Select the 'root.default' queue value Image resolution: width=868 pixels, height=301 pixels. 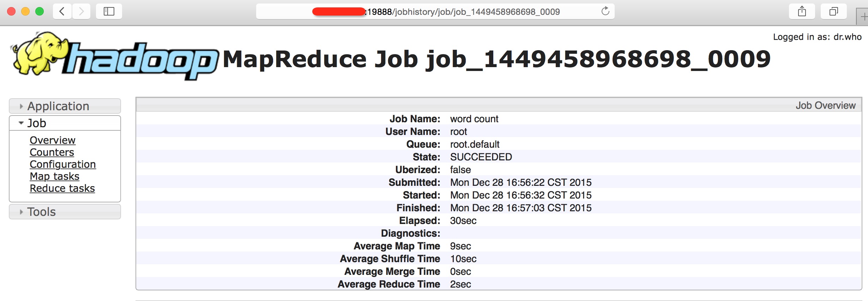click(475, 144)
